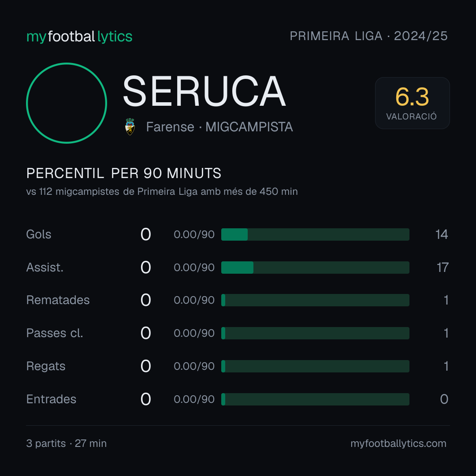Open the myfootballytics.com link
This screenshot has height=476, width=476.
click(398, 443)
